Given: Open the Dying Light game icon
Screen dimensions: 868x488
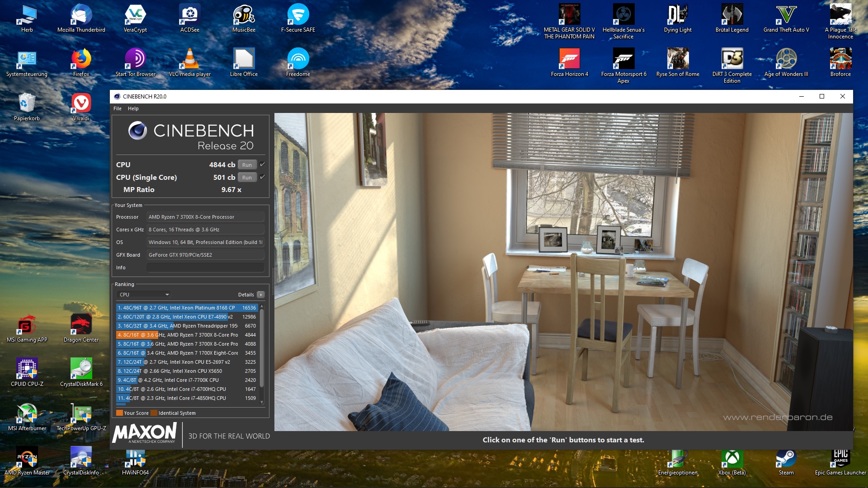Looking at the screenshot, I should [x=678, y=18].
